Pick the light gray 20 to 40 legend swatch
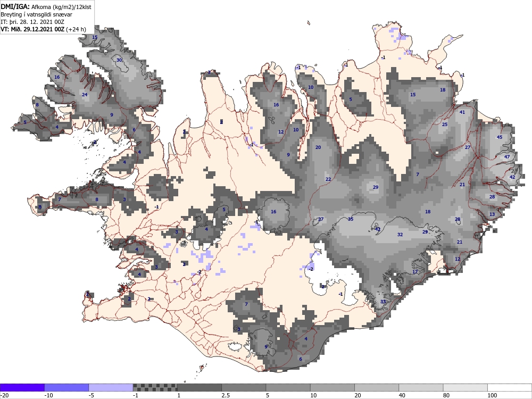 (x=377, y=387)
